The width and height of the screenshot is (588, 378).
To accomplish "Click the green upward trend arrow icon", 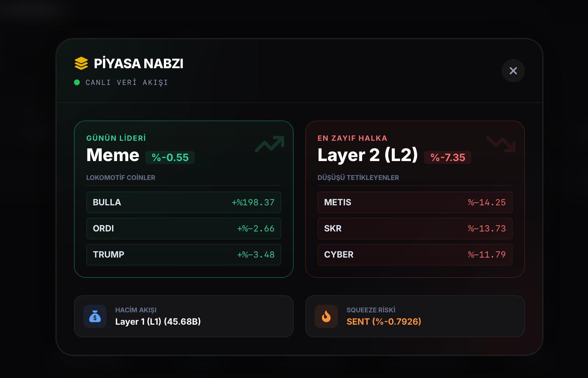I will click(270, 144).
